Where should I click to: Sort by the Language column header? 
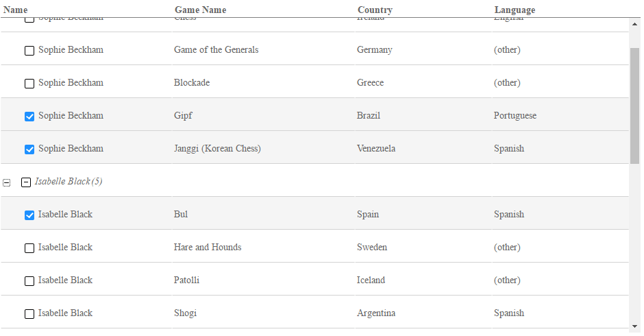tap(515, 10)
